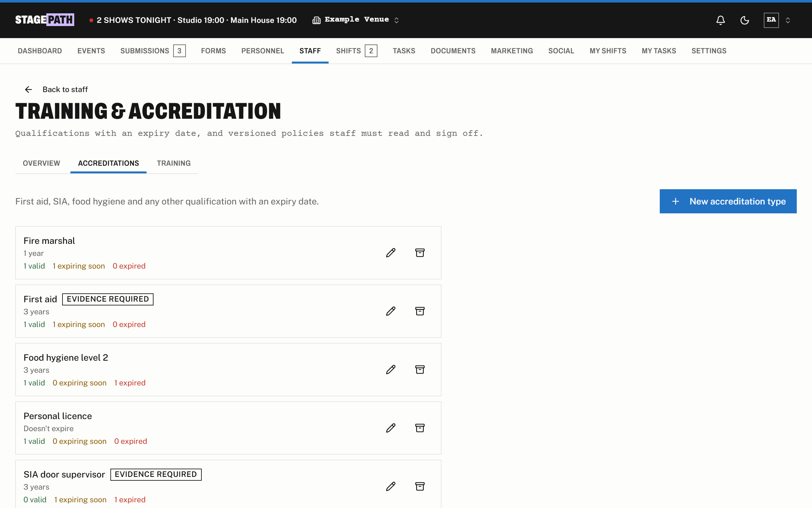Click the Food hygiene '1 expired' count
This screenshot has height=508, width=812.
point(130,383)
